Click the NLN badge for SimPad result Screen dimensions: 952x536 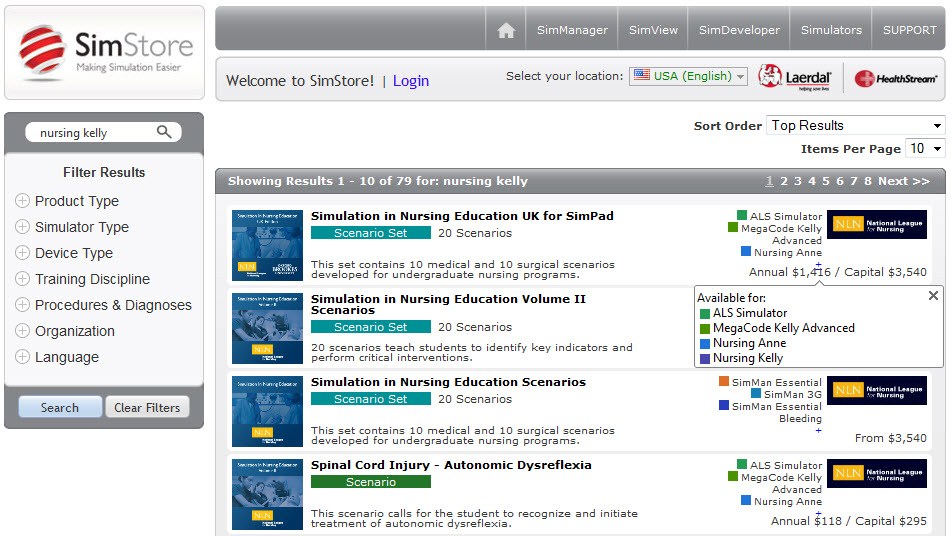click(x=877, y=225)
